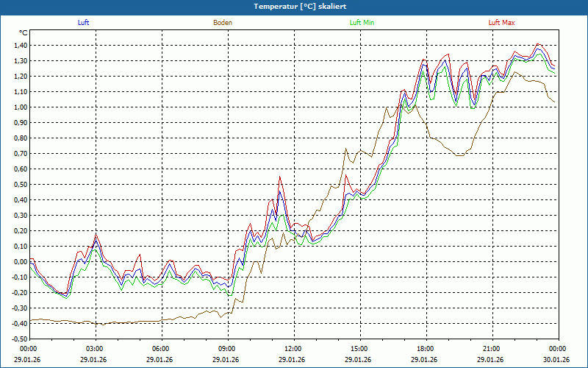The width and height of the screenshot is (588, 368).
Task: Click the 30.01.26 date label
Action: tap(556, 360)
